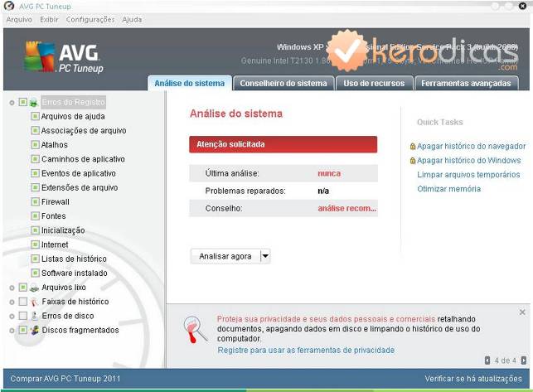Screen dimensions: 533x392
Task: Click the Erros de disco category icon
Action: tap(34, 316)
